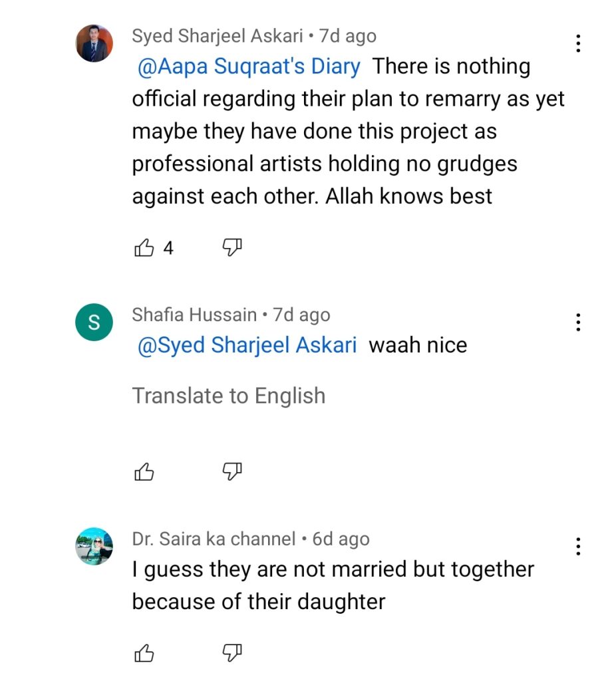Open Dr. Saira ka channel's avatar
This screenshot has width=616, height=681.
94,547
